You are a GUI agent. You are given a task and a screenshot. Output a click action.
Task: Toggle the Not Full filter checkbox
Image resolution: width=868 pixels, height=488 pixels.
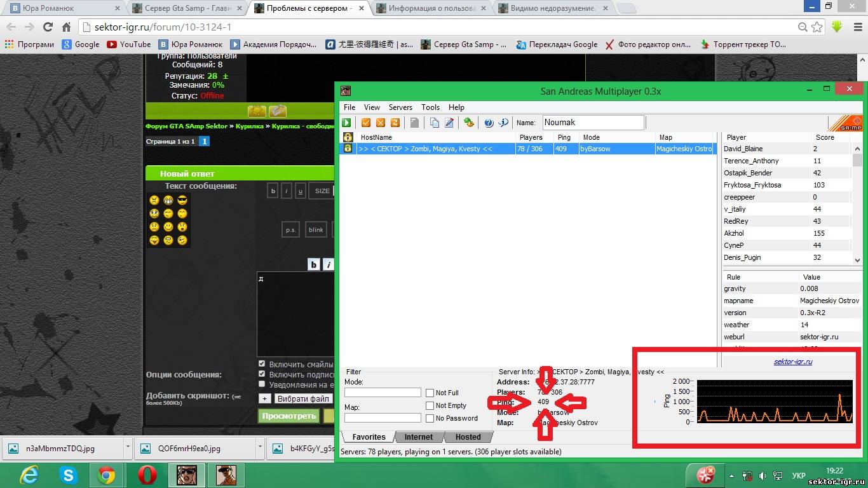coord(430,393)
